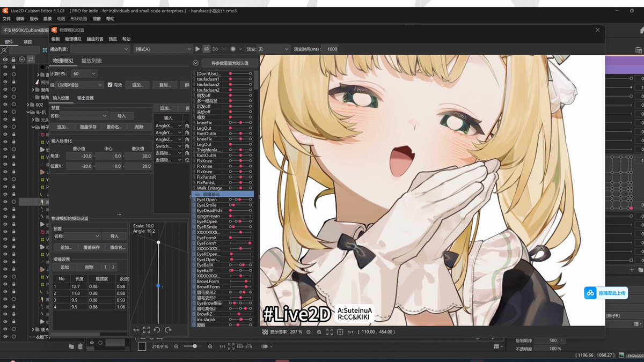Toggle the loop playback icon
Viewport: 644px width, 362px height.
[207, 49]
